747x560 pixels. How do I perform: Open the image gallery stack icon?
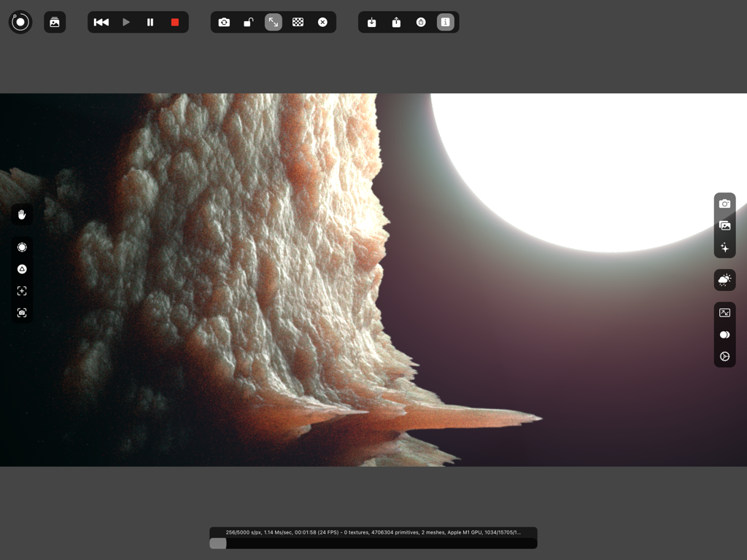point(55,22)
